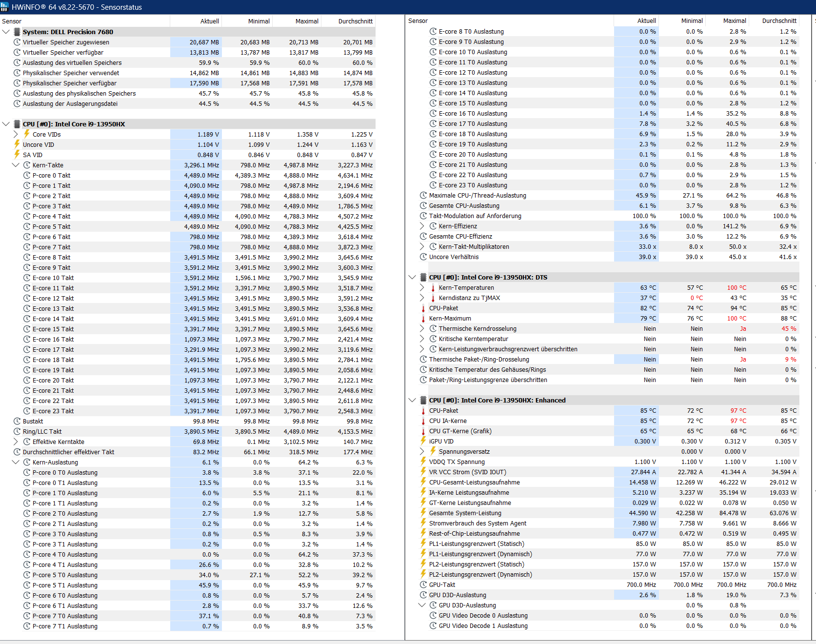
Task: Click icon beside Auslastung der Auslagerungsdatei
Action: tap(17, 103)
